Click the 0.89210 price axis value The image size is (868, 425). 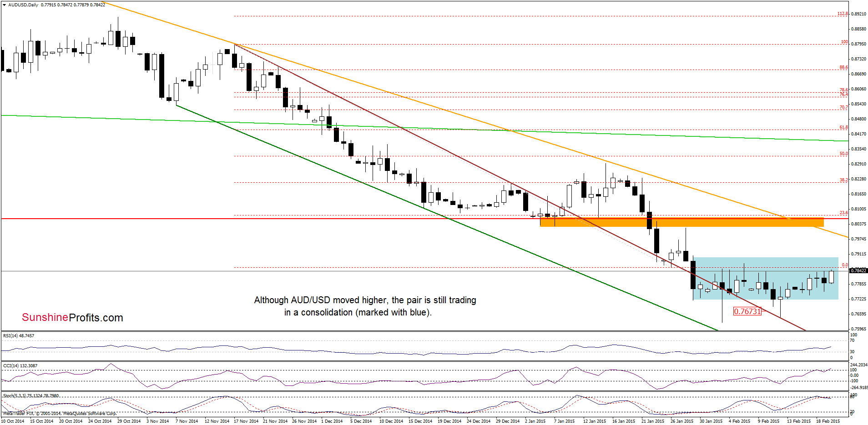pos(859,14)
